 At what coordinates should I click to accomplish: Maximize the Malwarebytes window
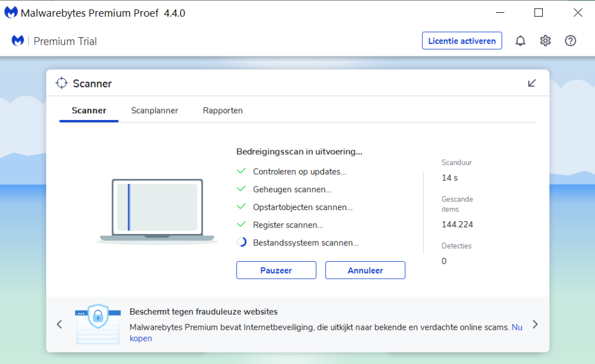pos(539,13)
